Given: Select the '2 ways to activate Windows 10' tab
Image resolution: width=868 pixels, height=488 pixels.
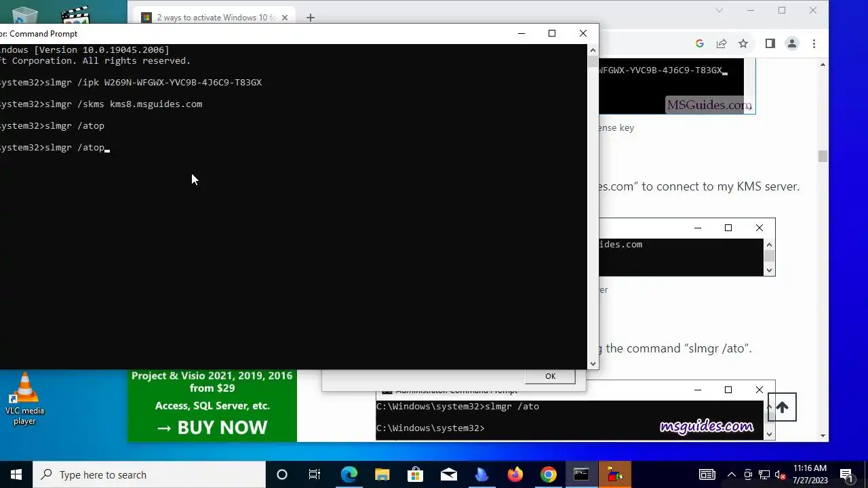Looking at the screenshot, I should pos(214,18).
